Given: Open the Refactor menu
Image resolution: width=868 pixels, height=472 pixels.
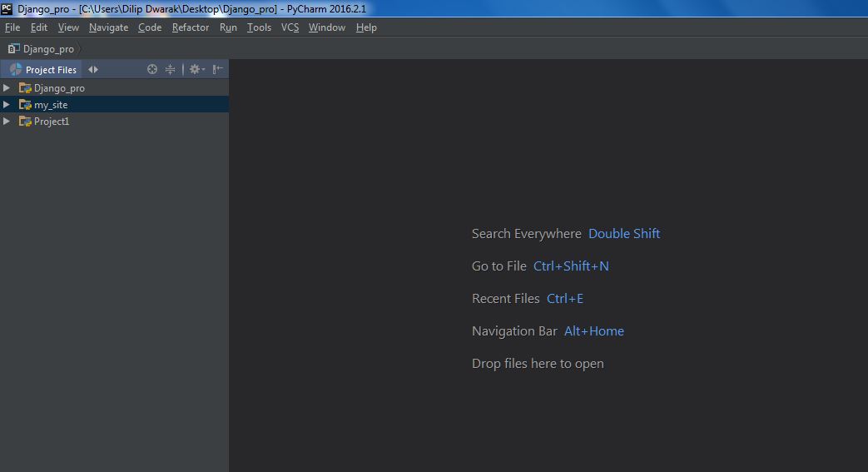Looking at the screenshot, I should tap(191, 27).
